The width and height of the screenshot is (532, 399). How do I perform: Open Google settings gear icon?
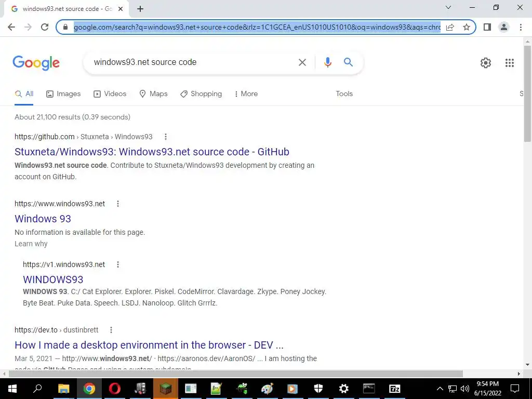pos(486,63)
